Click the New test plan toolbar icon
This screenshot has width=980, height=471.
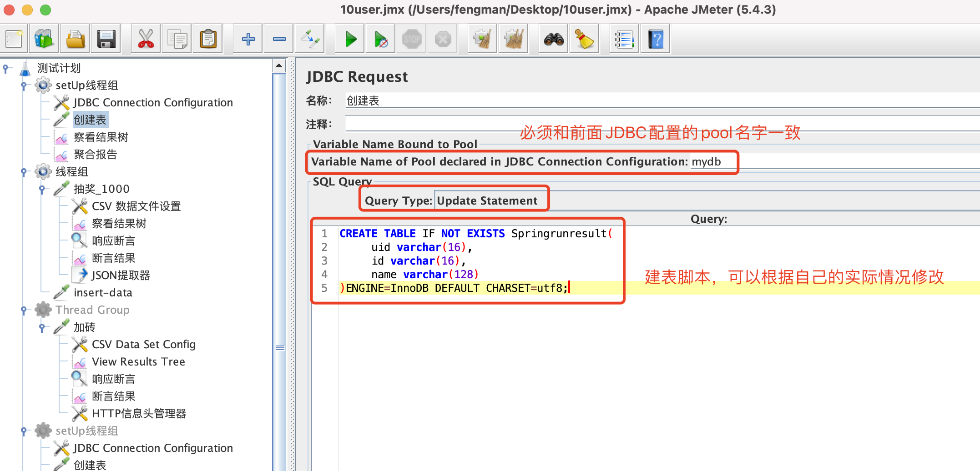(x=14, y=39)
